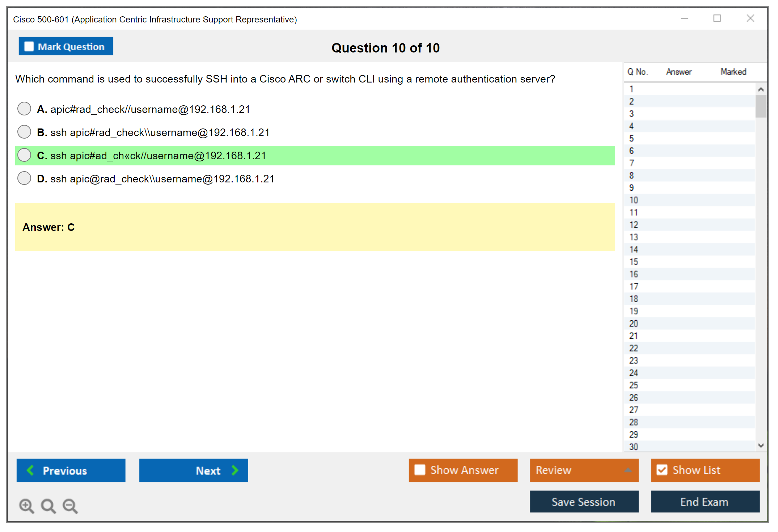Minimize the exam window
778x532 pixels.
[684, 18]
